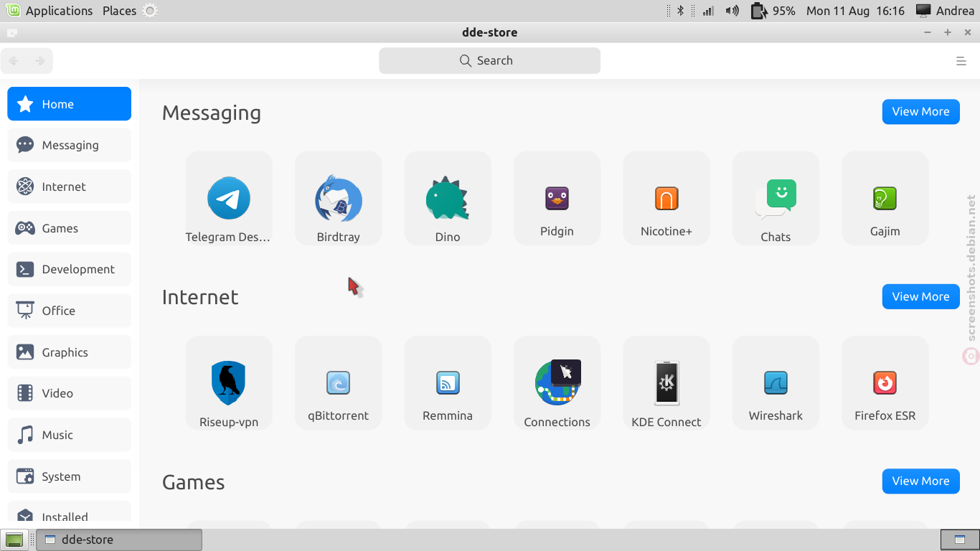The height and width of the screenshot is (551, 980).
Task: Open the Music sidebar category
Action: click(x=70, y=435)
